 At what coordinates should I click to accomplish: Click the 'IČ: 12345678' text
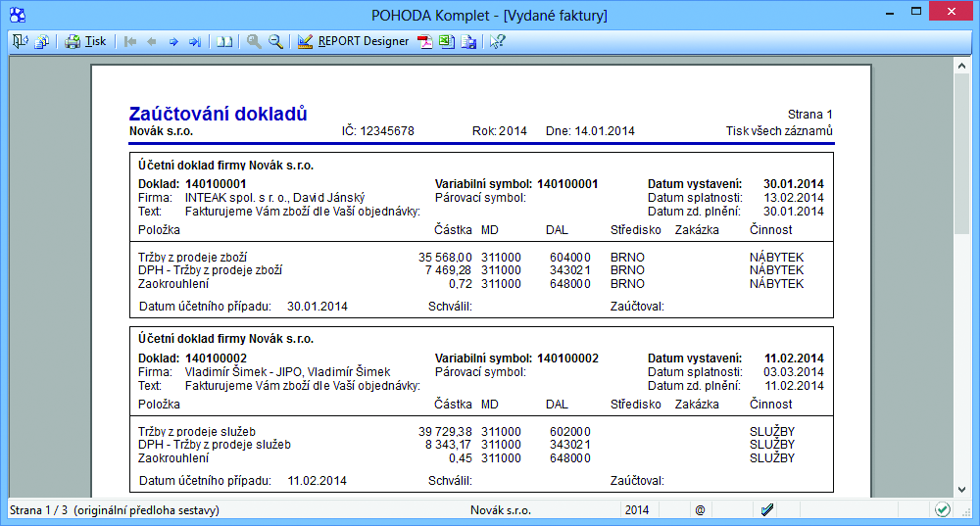(377, 131)
